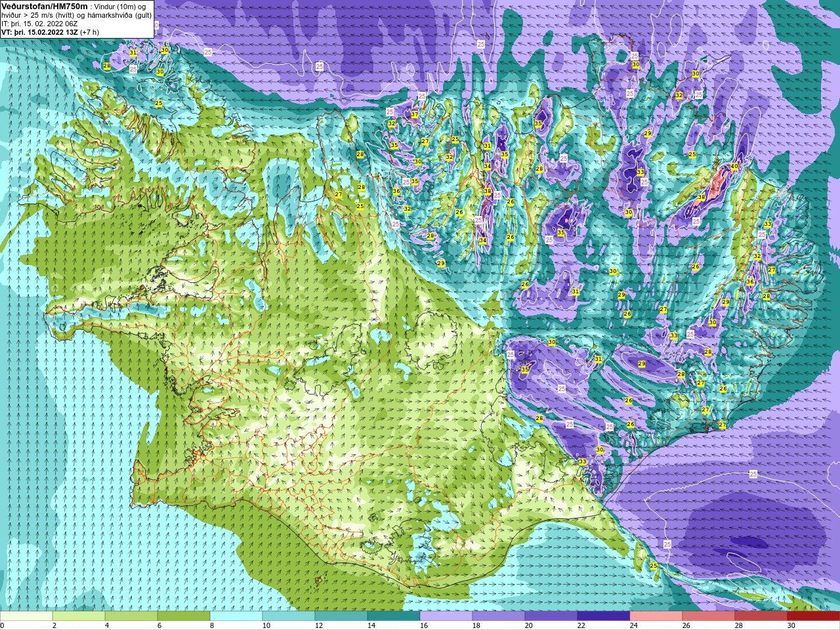Click the 'IT: þri. 15. 02. 2022 06Z' line

[40, 24]
